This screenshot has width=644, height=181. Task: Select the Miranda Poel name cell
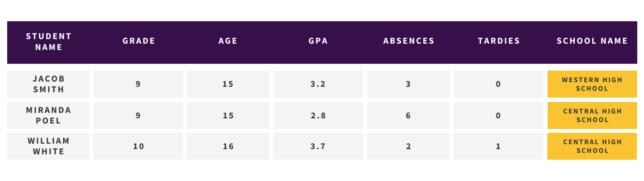point(48,115)
